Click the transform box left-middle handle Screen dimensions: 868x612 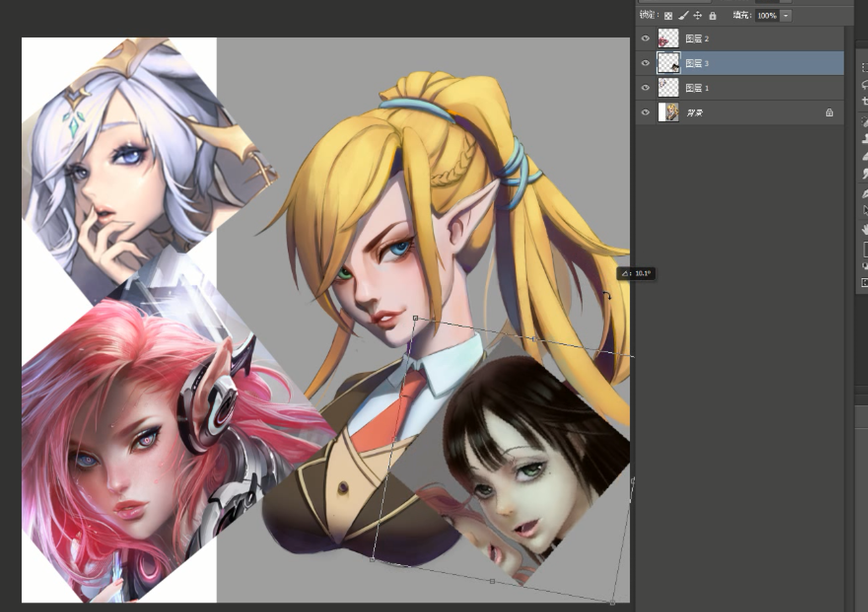394,439
